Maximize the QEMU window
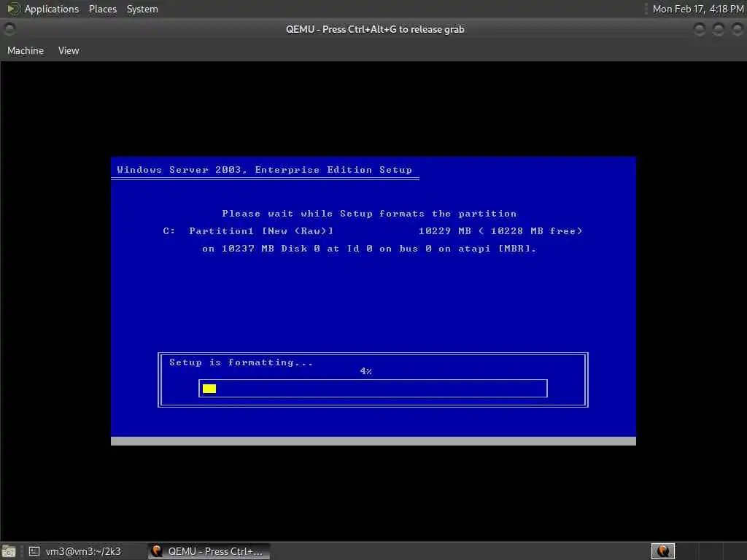 tap(719, 29)
